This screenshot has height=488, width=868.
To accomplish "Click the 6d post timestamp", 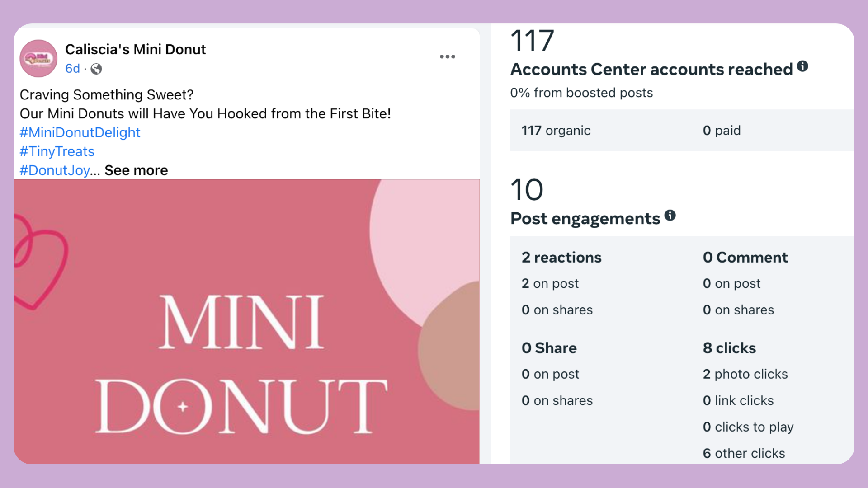I will [x=72, y=69].
